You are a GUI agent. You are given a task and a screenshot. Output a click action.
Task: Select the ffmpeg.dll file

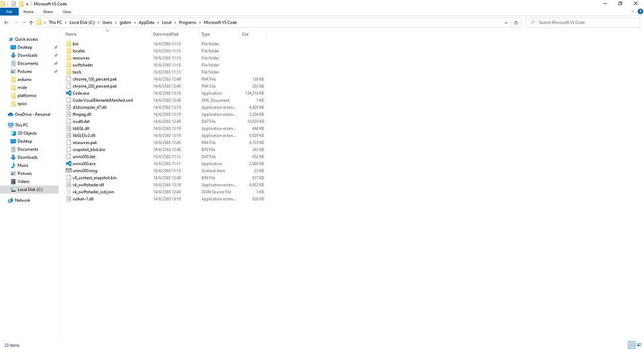[x=81, y=114]
